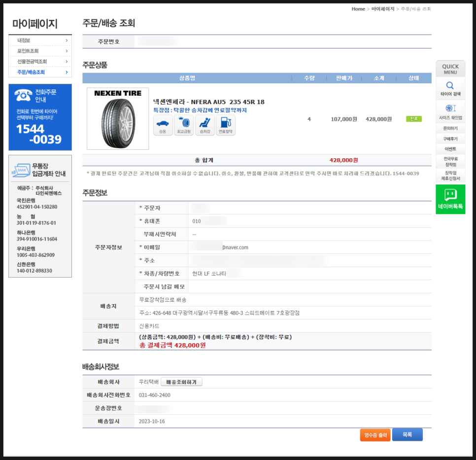Image resolution: width=476 pixels, height=460 pixels.
Task: Expand the 내정보 menu chevron
Action: pos(67,40)
